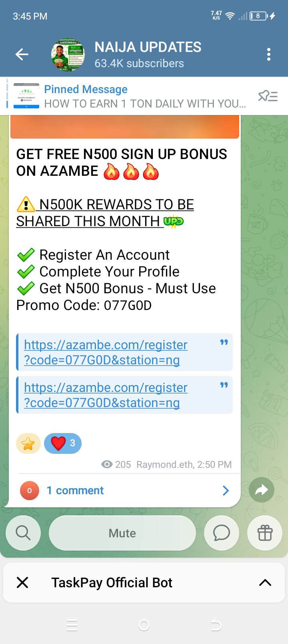Toggle the star reaction
The image size is (288, 644).
tap(28, 443)
